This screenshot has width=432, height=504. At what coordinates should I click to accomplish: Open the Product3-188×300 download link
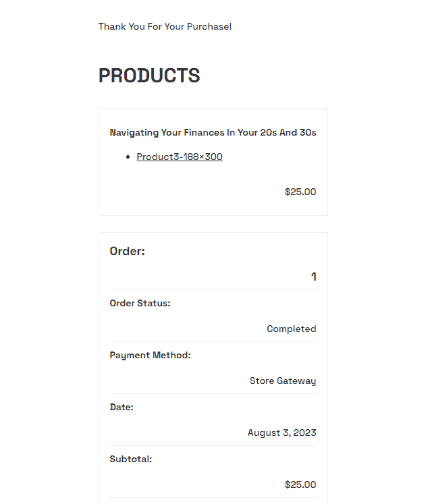pos(180,157)
